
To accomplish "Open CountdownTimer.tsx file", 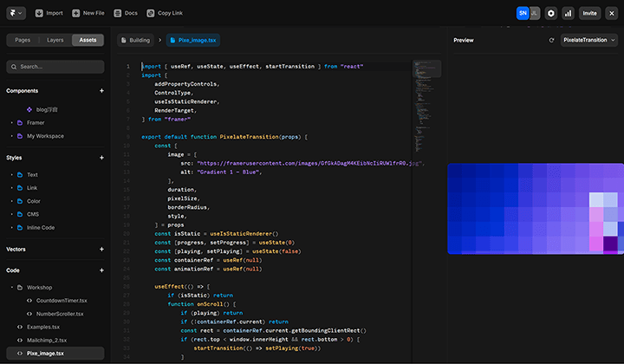I will click(x=62, y=301).
